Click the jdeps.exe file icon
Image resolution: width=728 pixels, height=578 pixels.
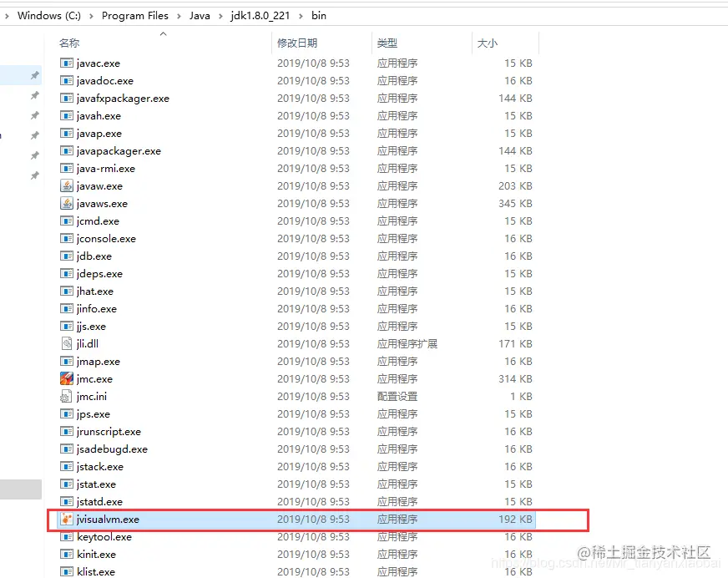click(x=67, y=273)
